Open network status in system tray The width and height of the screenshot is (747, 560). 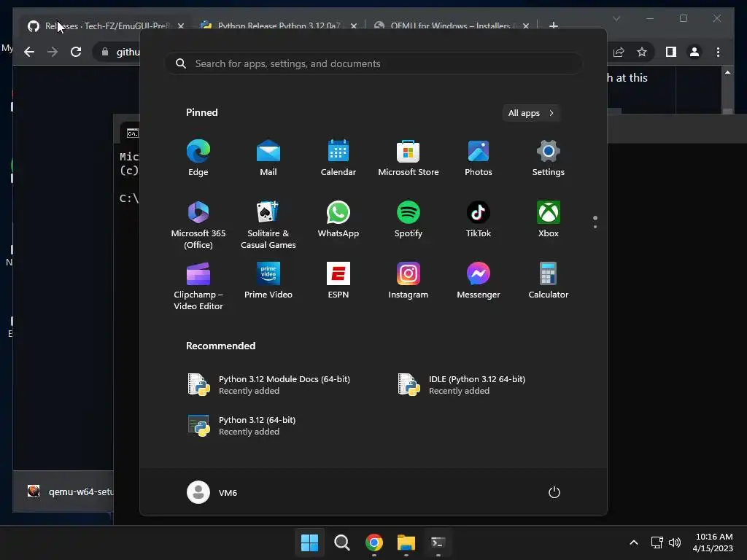[x=657, y=542]
